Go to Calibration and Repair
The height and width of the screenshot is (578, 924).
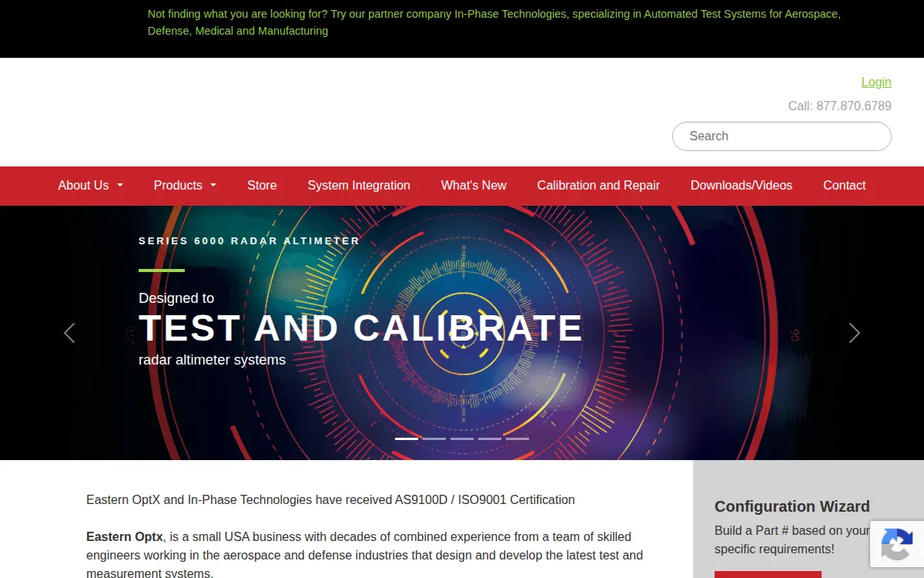598,186
